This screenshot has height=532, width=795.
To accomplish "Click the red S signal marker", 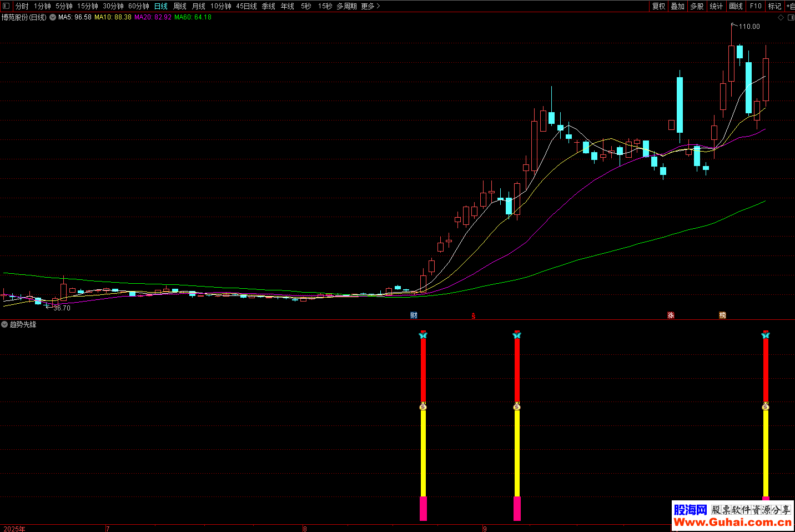I will 474,316.
